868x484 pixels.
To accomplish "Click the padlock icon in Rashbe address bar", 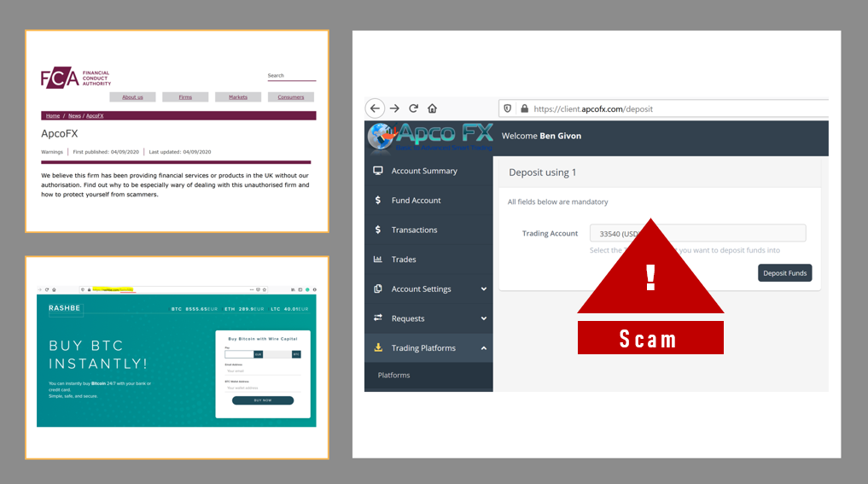I will pos(89,289).
